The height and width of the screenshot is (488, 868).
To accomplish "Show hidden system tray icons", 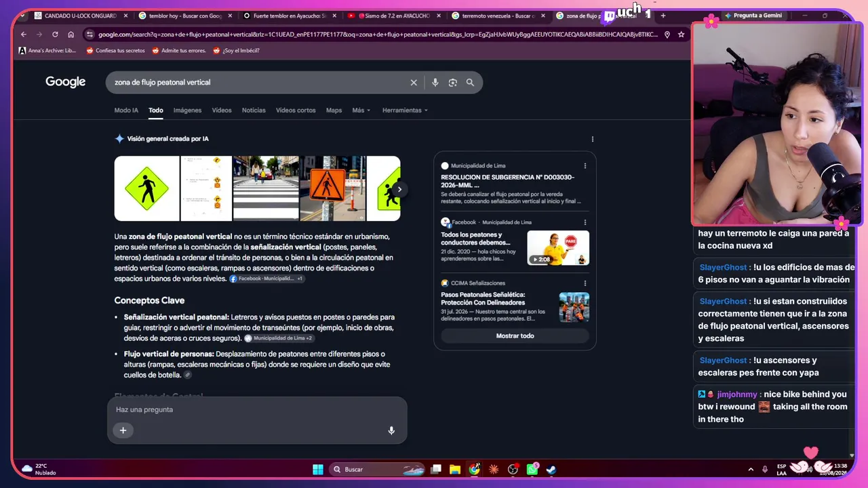I will (751, 469).
